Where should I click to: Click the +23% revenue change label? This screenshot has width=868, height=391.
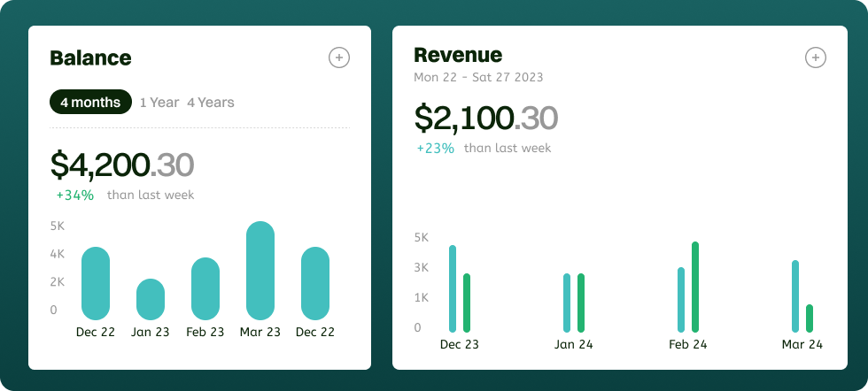[x=436, y=149]
